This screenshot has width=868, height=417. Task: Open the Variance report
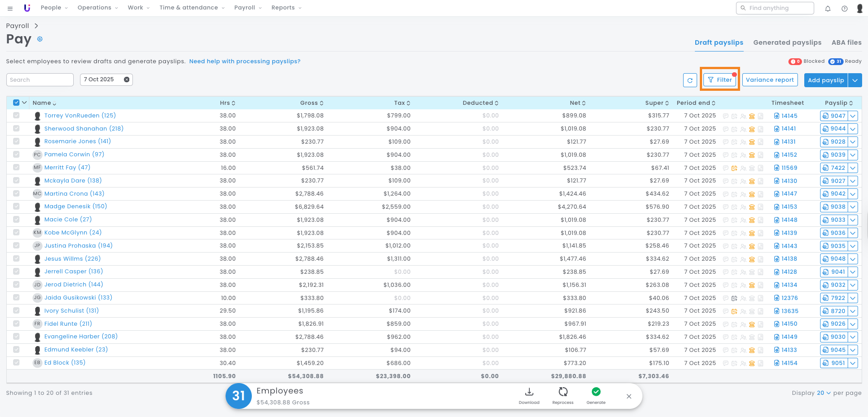[769, 80]
